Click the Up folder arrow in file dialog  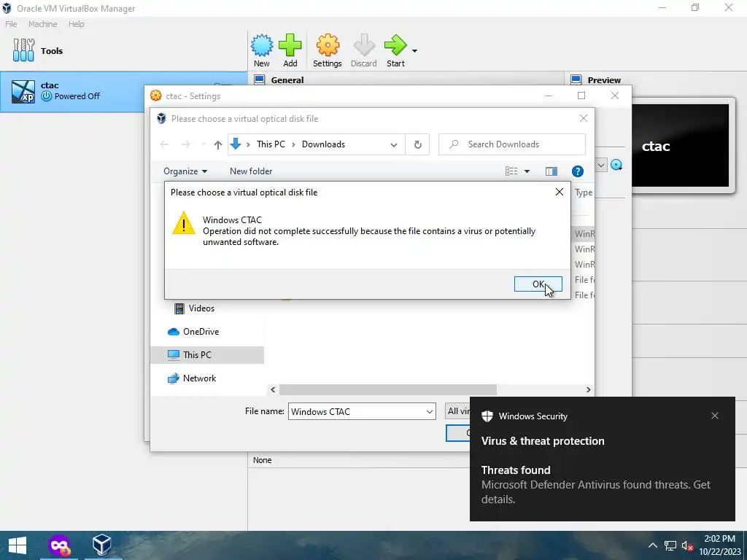tap(217, 145)
